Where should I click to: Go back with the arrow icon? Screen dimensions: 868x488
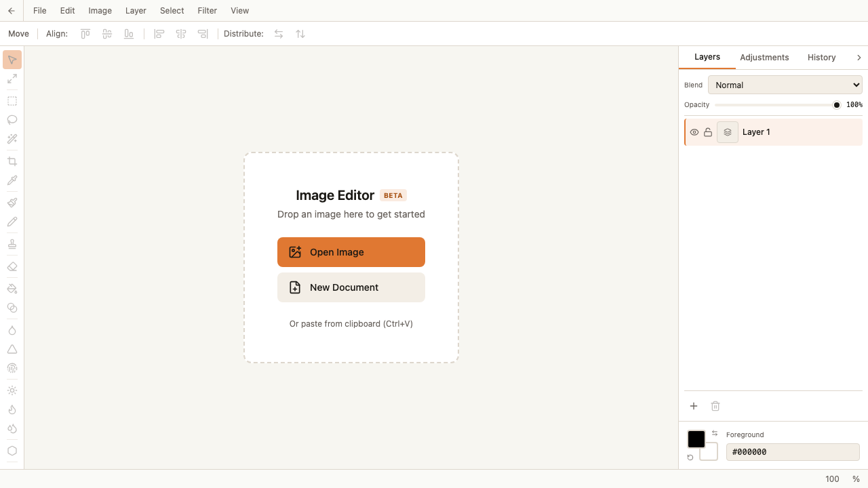click(12, 11)
